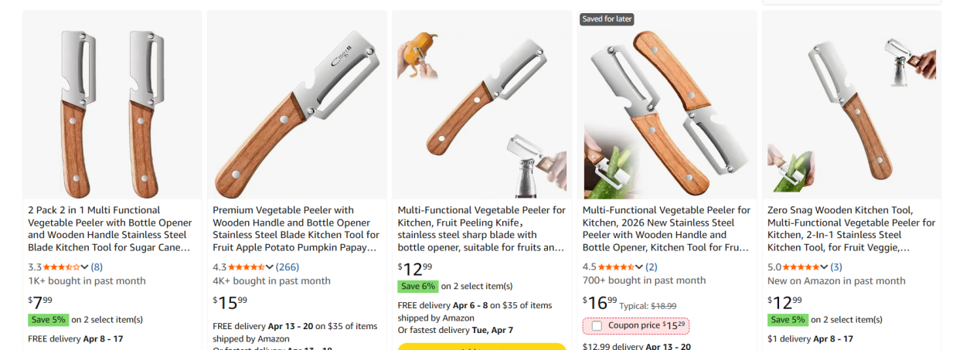Open the Premium Vegetable Peeler product image
The width and height of the screenshot is (980, 350).
297,106
